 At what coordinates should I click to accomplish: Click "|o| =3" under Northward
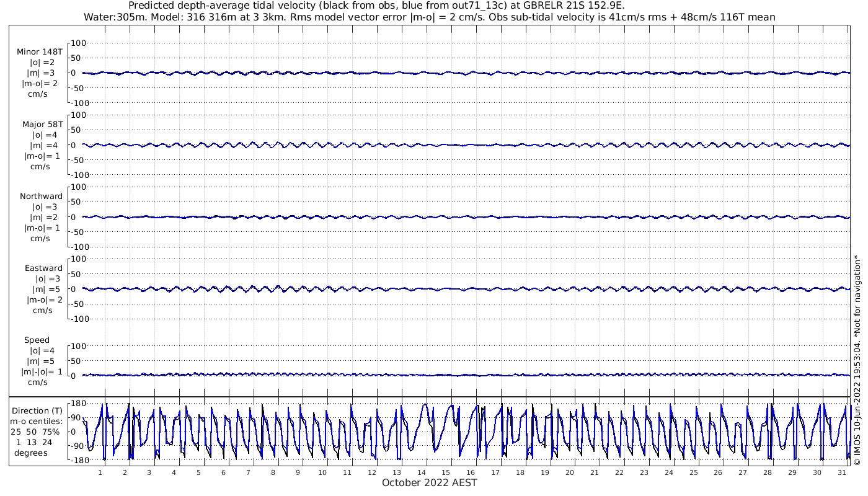point(45,206)
